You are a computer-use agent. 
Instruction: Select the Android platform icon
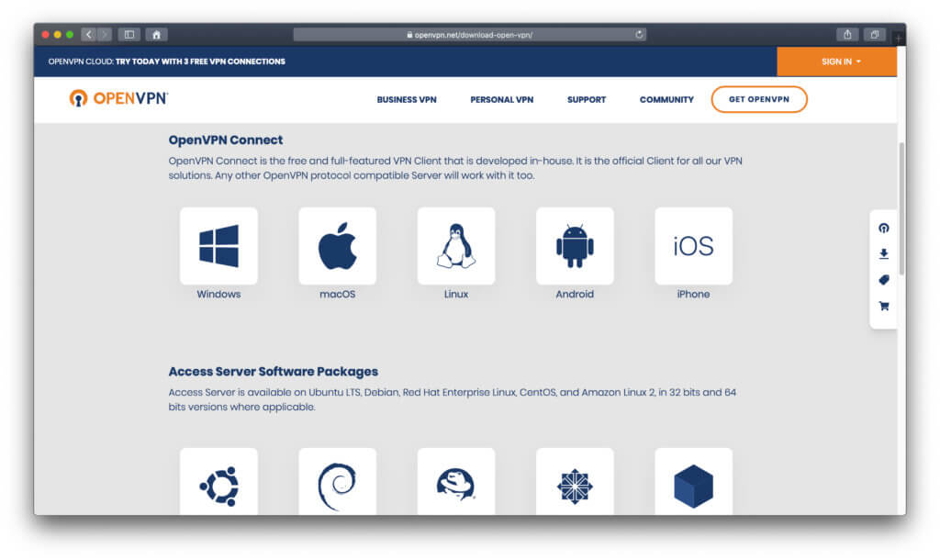click(x=575, y=245)
